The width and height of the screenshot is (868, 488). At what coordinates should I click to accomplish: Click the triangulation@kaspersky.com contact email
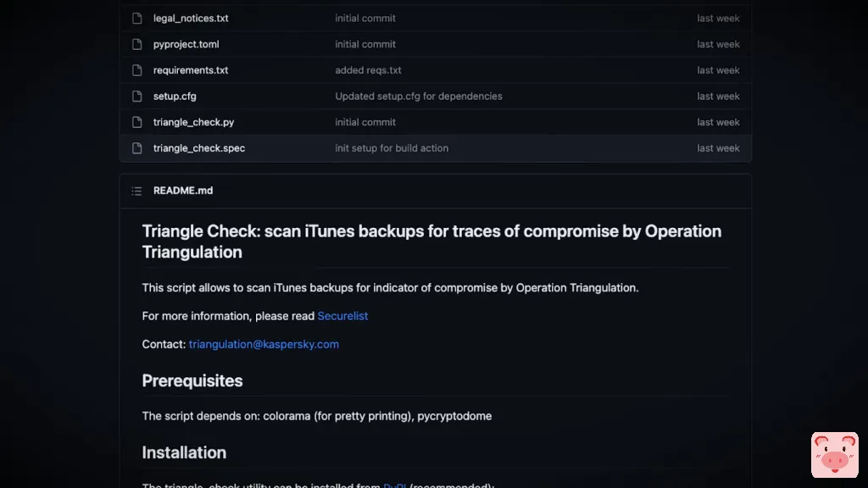point(264,344)
